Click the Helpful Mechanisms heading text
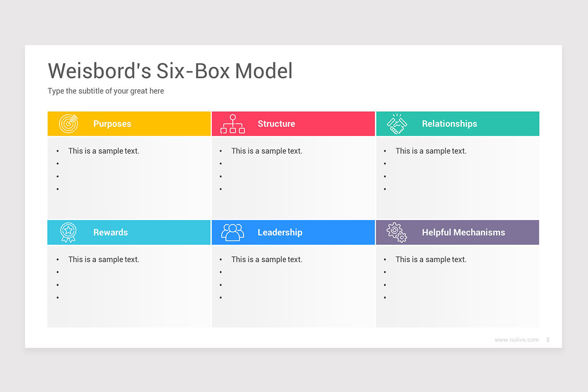 coord(464,233)
